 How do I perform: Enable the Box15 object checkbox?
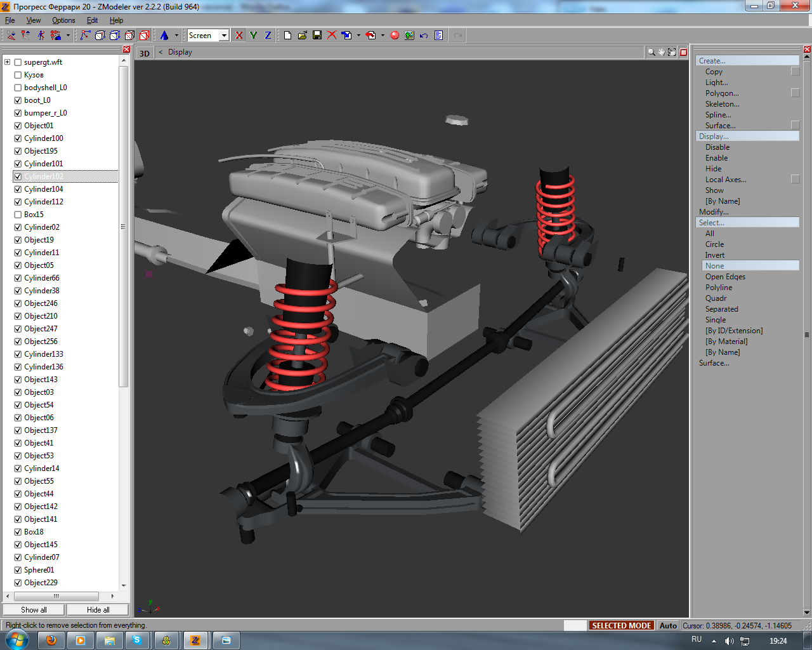[x=18, y=215]
